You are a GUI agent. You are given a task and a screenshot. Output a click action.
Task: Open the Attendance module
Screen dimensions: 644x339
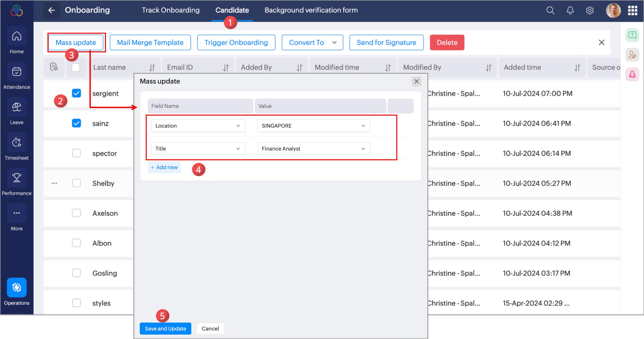[16, 77]
